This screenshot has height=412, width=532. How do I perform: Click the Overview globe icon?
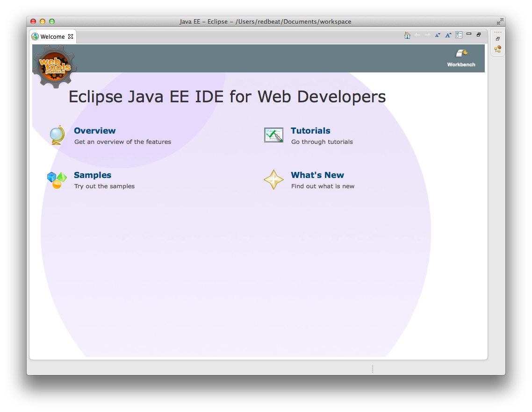(x=58, y=135)
